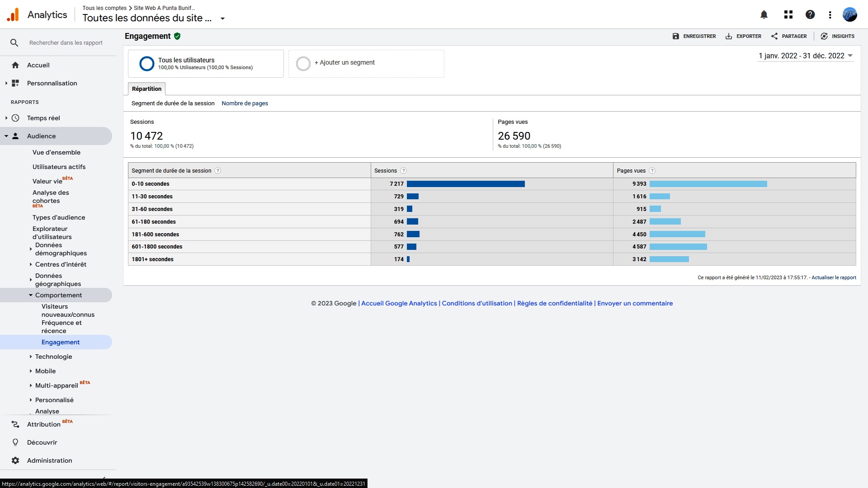Click the search magnifier icon

point(14,42)
